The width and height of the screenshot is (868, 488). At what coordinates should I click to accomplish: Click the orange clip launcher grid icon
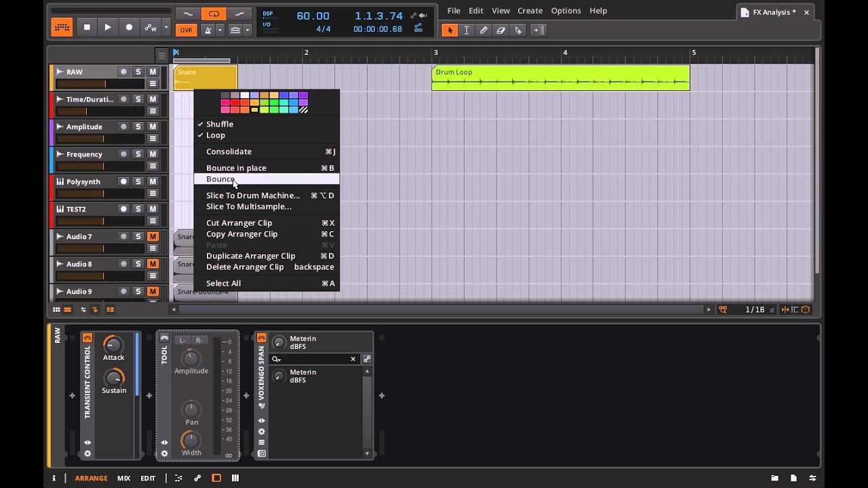pyautogui.click(x=62, y=28)
